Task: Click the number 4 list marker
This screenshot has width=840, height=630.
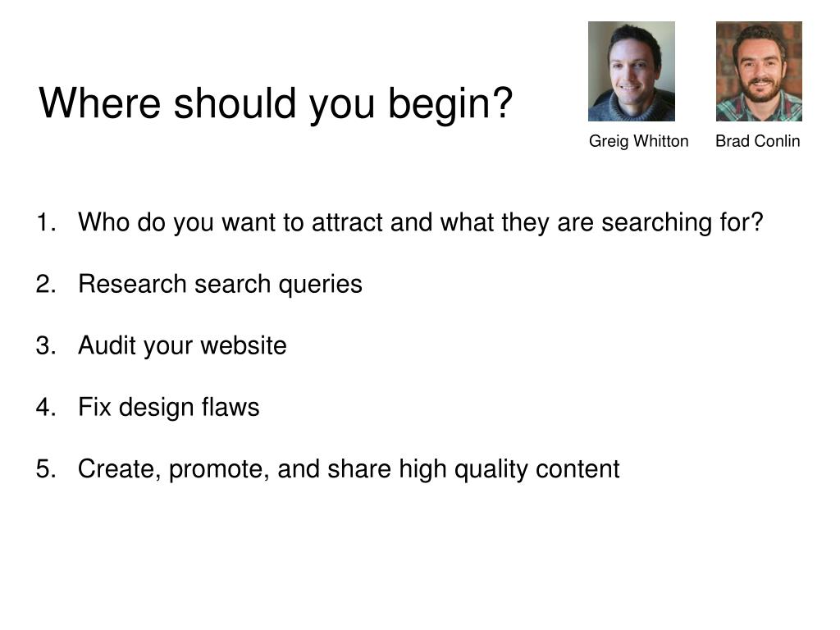Action: point(46,407)
